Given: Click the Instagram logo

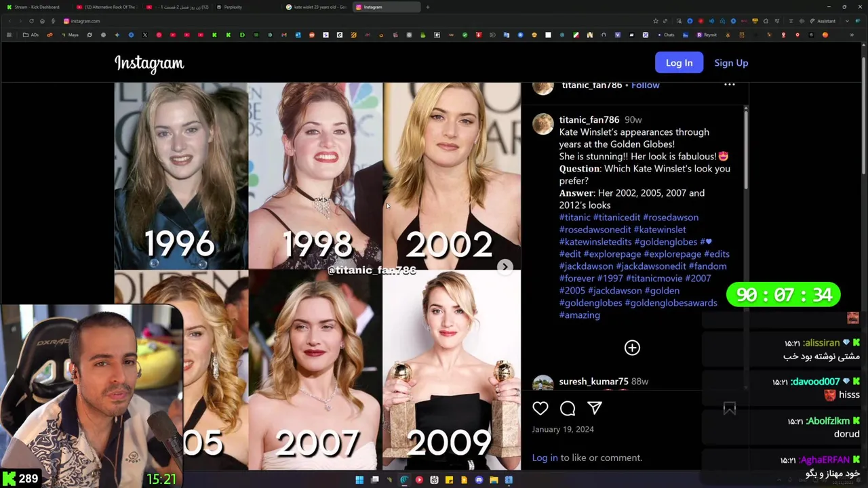Looking at the screenshot, I should tap(149, 64).
